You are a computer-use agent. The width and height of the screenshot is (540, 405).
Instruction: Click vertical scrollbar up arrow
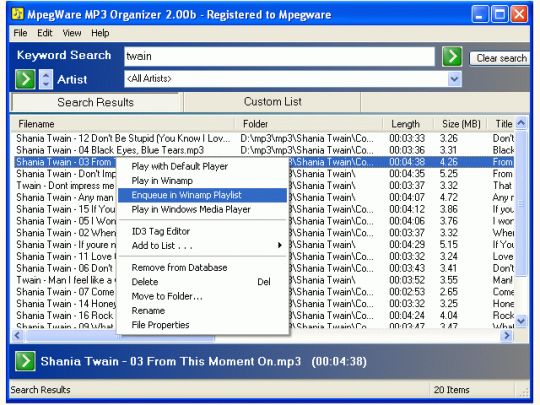point(521,123)
